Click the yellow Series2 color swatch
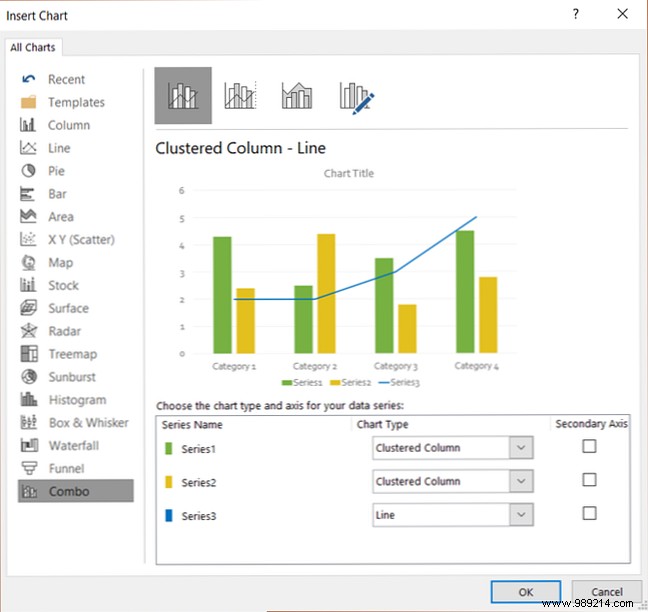 coord(169,482)
